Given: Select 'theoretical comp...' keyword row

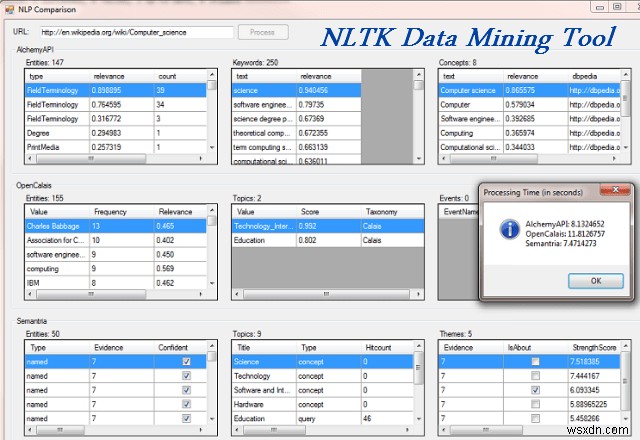Looking at the screenshot, I should (296, 133).
